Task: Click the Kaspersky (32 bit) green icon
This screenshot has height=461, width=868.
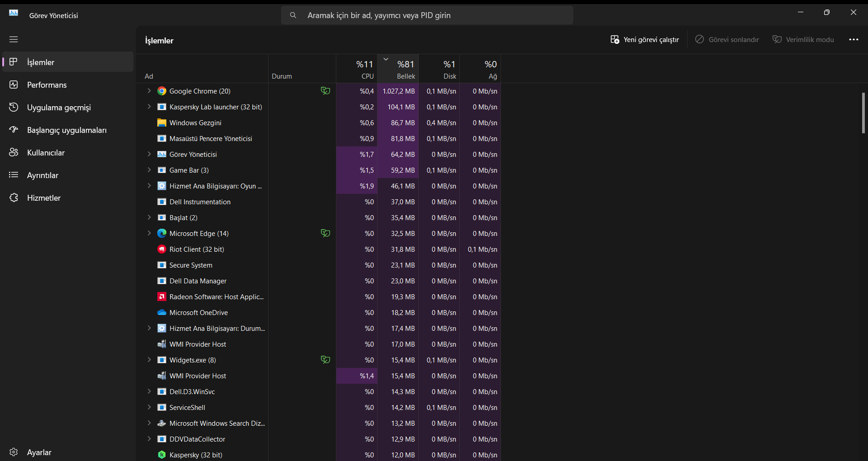Action: [x=162, y=455]
